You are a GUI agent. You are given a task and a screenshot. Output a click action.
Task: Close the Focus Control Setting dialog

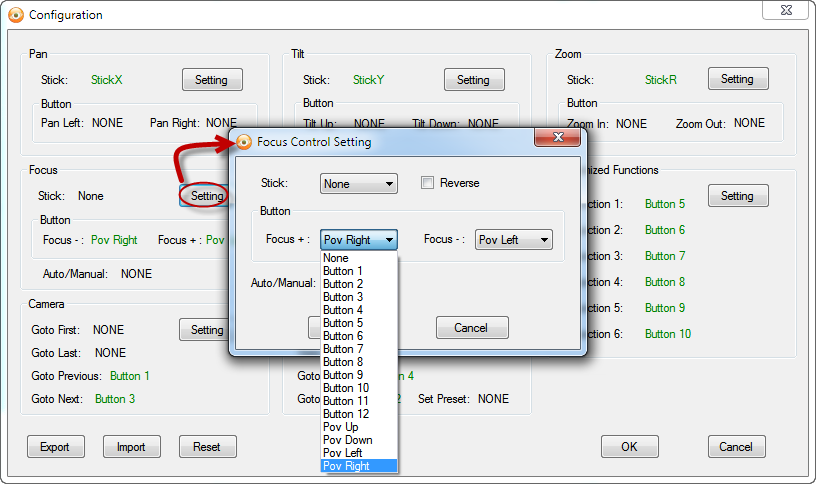(x=557, y=137)
